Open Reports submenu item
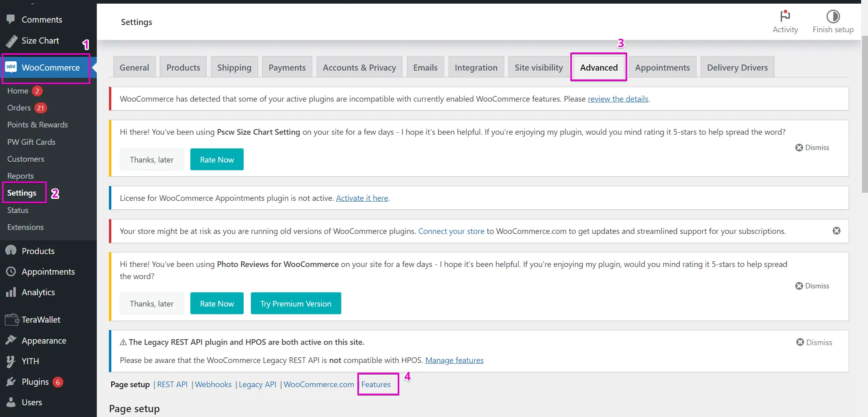 point(20,176)
